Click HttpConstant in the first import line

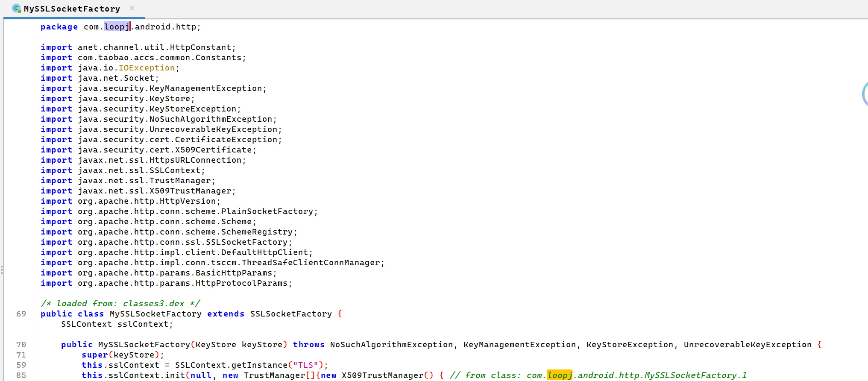[200, 47]
